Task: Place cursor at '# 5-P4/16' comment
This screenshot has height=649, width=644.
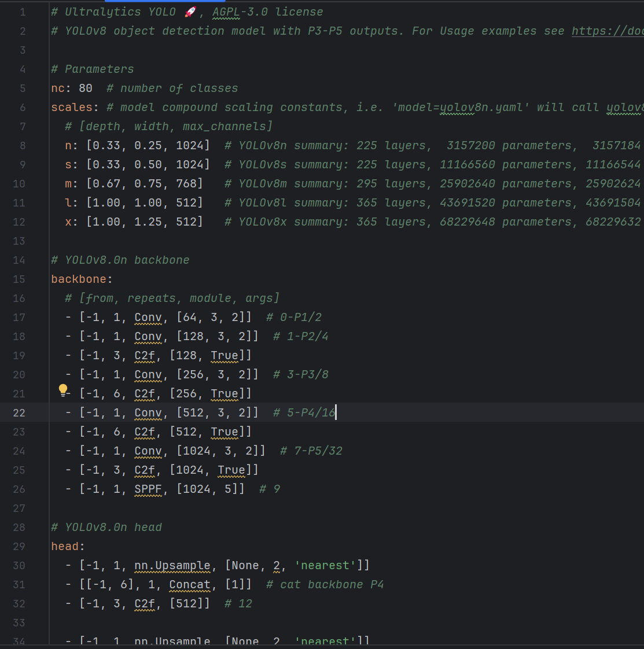Action: pos(304,412)
